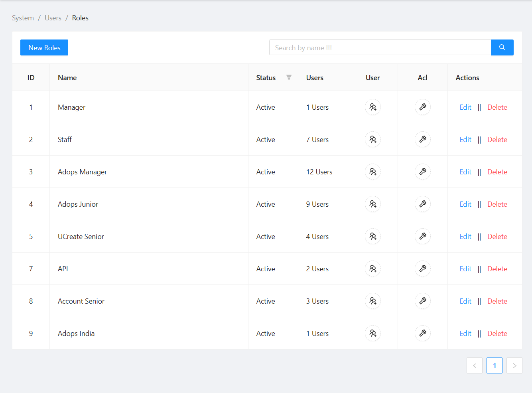
Task: Click ACL wrench icon in Staff row
Action: (423, 139)
